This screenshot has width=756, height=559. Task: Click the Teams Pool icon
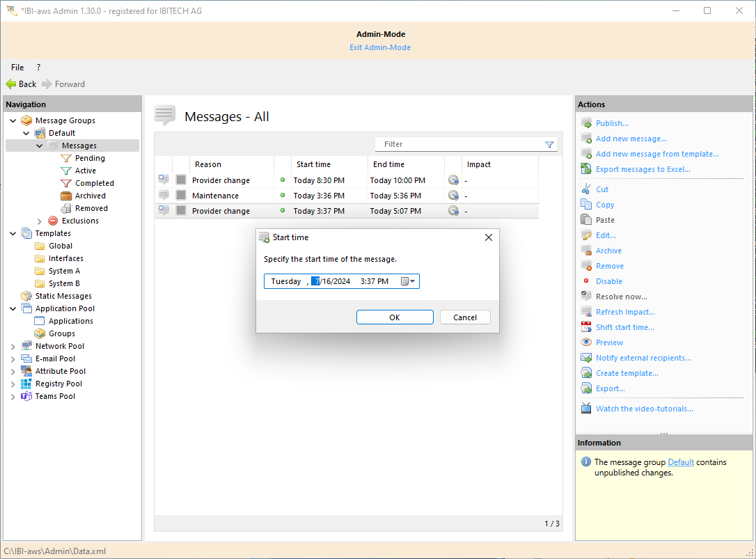pyautogui.click(x=26, y=396)
